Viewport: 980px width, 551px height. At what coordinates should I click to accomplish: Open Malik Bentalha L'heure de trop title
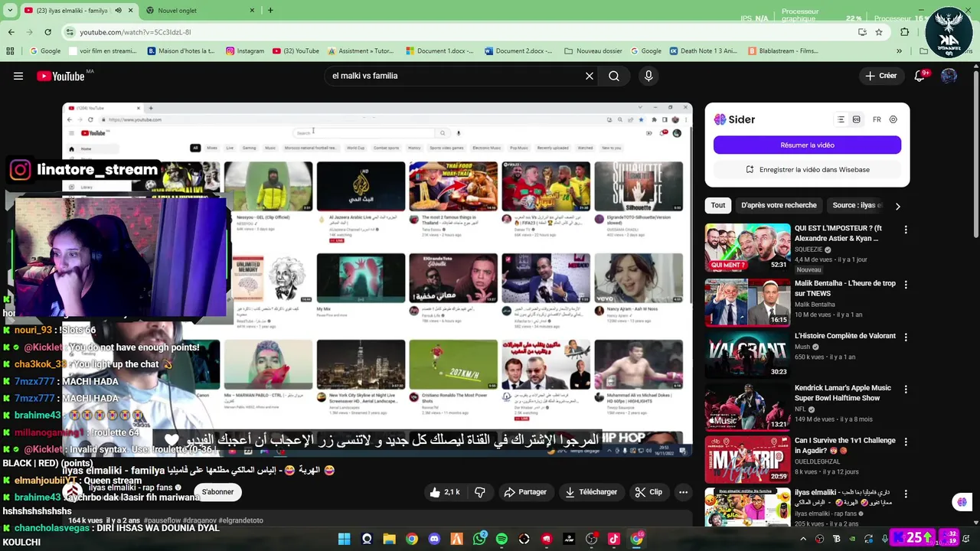click(844, 288)
